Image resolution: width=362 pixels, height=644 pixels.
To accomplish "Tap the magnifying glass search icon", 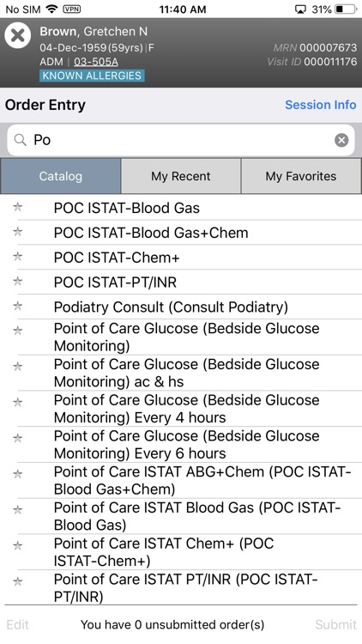I will (x=20, y=140).
